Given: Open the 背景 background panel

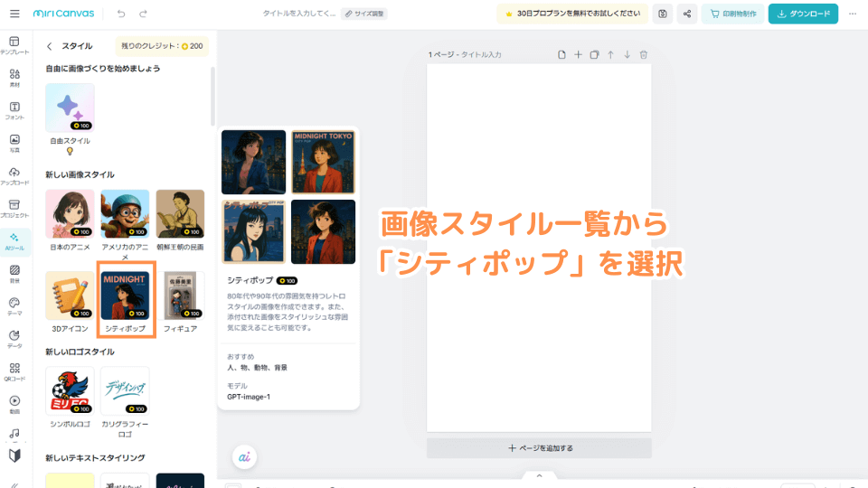Looking at the screenshot, I should [x=15, y=274].
